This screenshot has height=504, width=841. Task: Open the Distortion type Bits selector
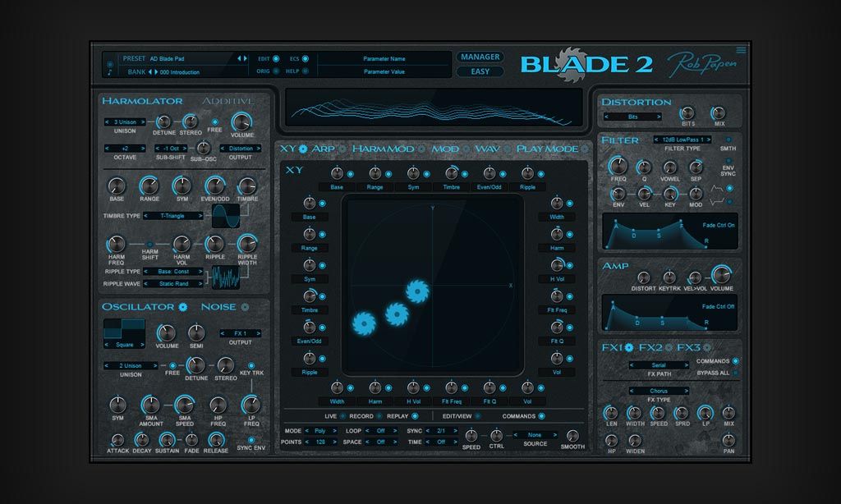click(x=633, y=117)
